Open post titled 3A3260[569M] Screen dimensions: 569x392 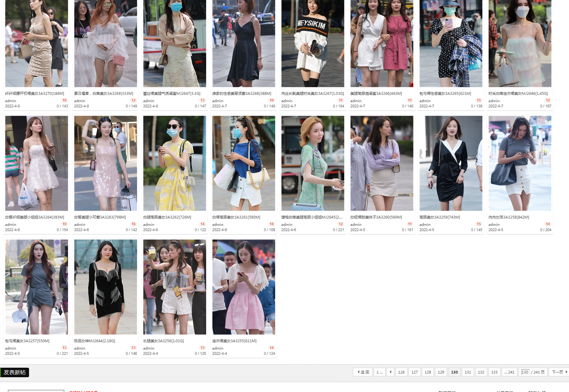[x=376, y=217]
